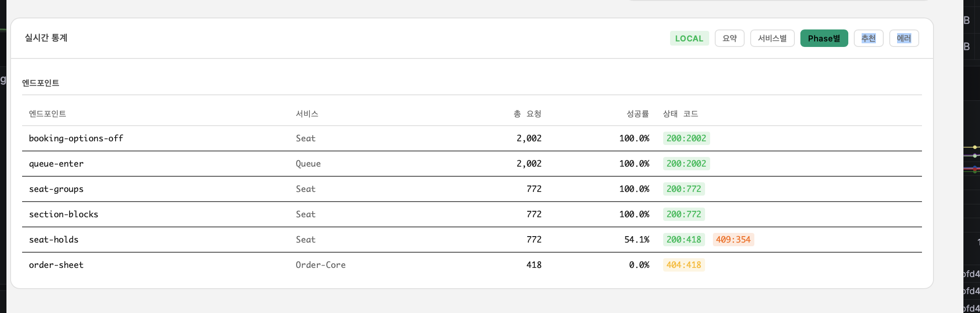Click the 성공률 column header
Image resolution: width=980 pixels, height=313 pixels.
click(x=637, y=114)
